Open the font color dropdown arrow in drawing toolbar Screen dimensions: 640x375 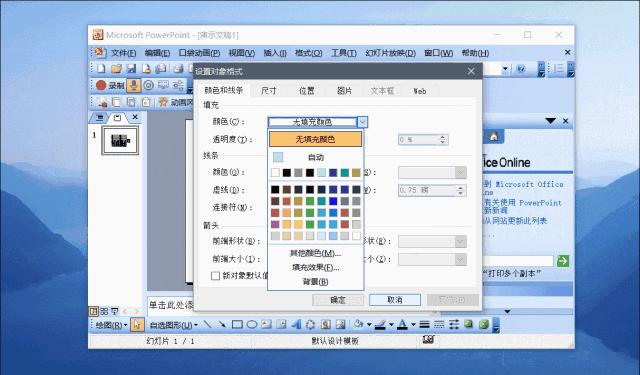413,325
